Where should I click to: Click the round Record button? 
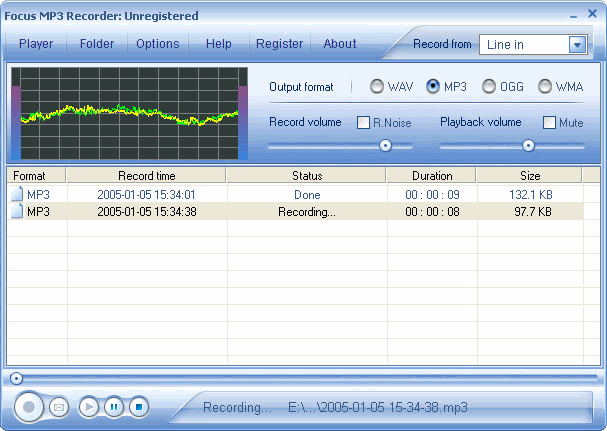point(29,407)
